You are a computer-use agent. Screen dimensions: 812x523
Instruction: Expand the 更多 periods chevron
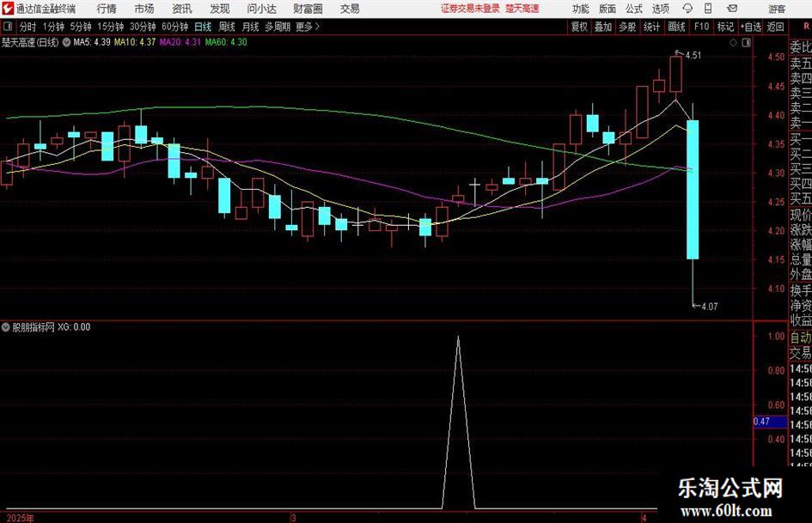click(317, 27)
